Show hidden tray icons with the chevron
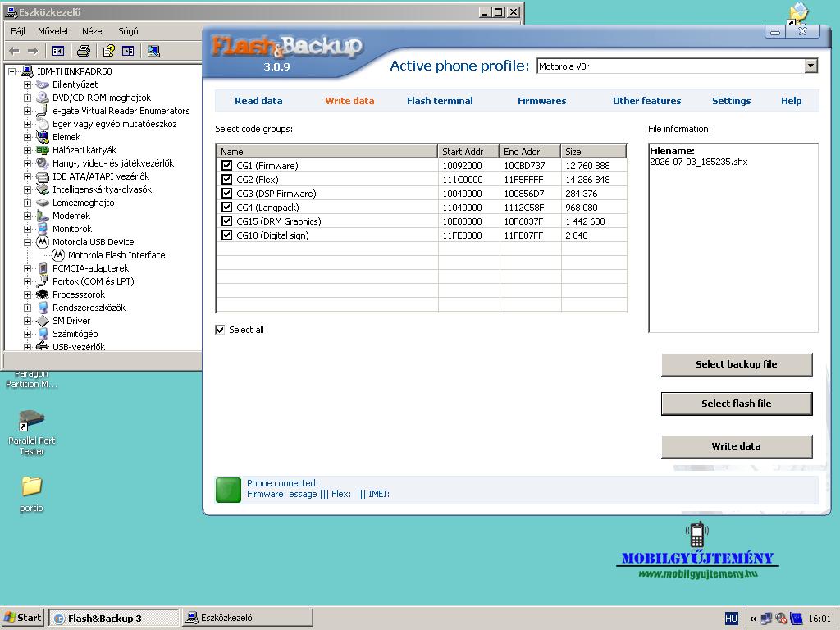This screenshot has width=840, height=630. 753,619
